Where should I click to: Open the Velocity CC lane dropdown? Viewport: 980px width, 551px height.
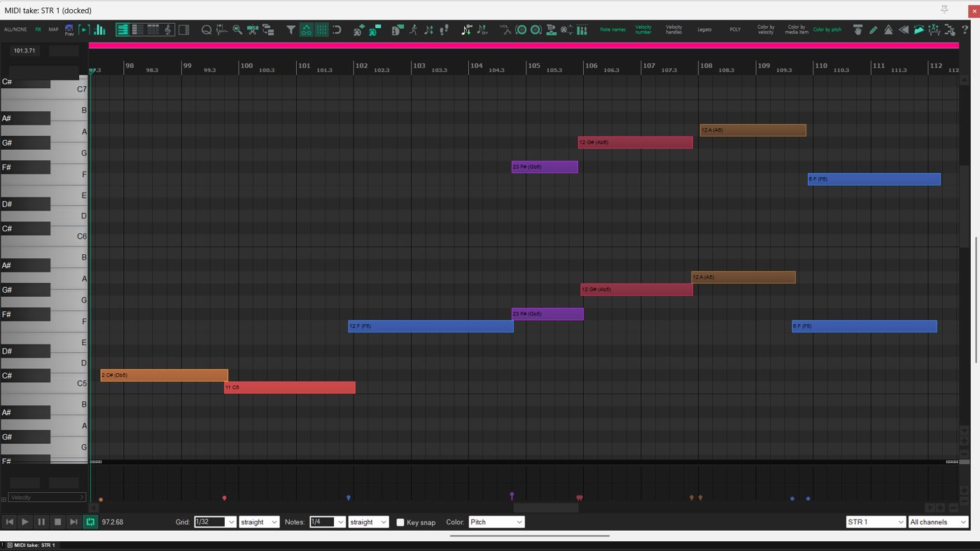47,497
